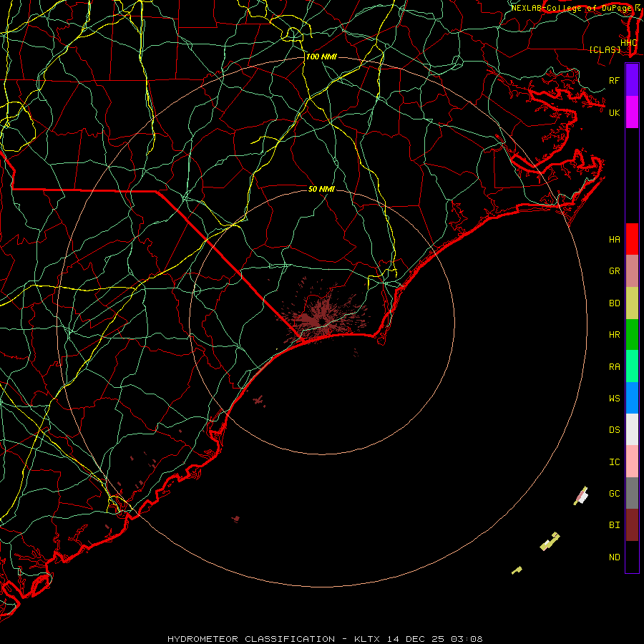This screenshot has width=644, height=644.
Task: Click the BI dark red legend swatch
Action: [x=632, y=525]
